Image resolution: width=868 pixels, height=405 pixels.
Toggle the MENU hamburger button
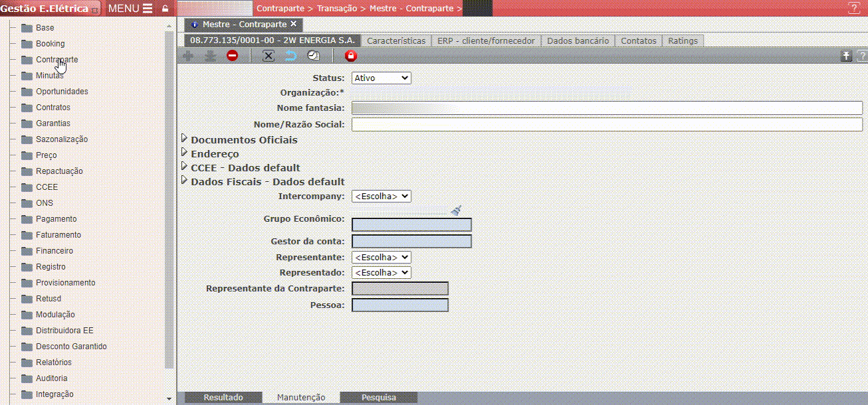[130, 9]
